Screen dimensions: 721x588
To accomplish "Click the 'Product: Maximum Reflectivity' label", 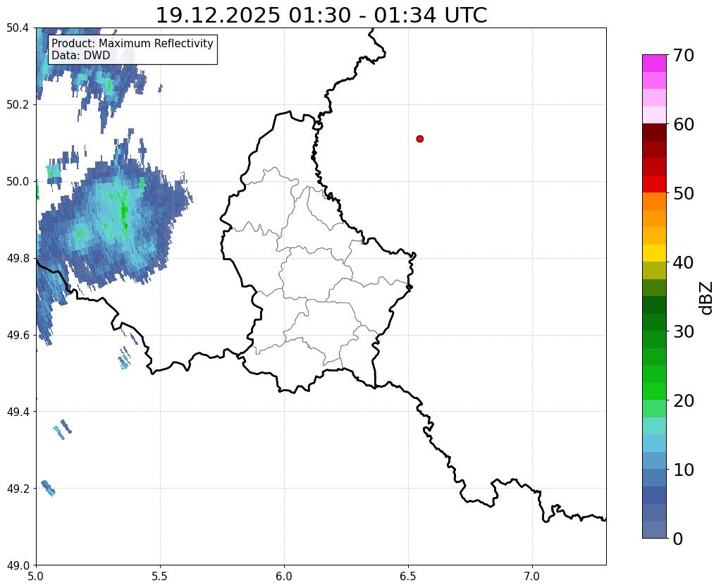I will [x=133, y=43].
